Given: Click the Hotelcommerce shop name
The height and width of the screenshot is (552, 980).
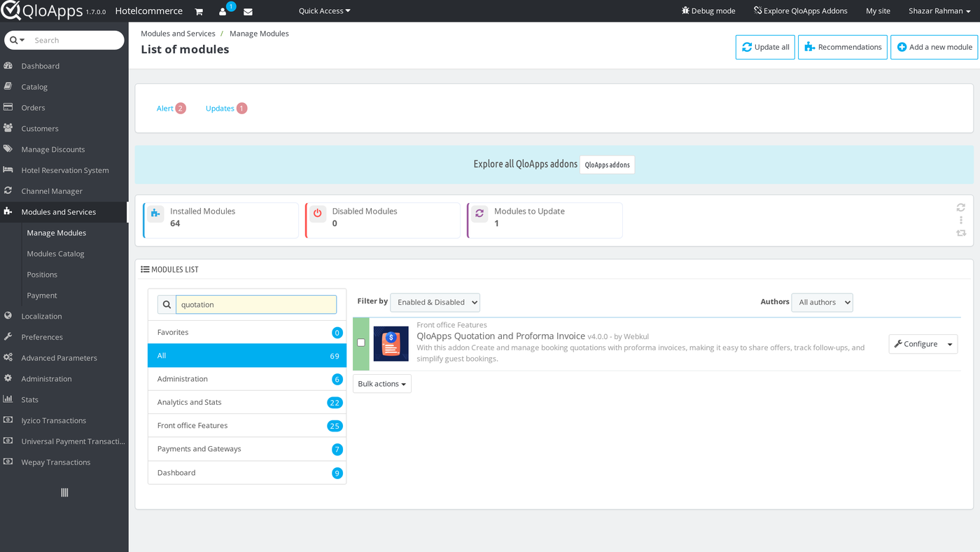Looking at the screenshot, I should pyautogui.click(x=149, y=11).
